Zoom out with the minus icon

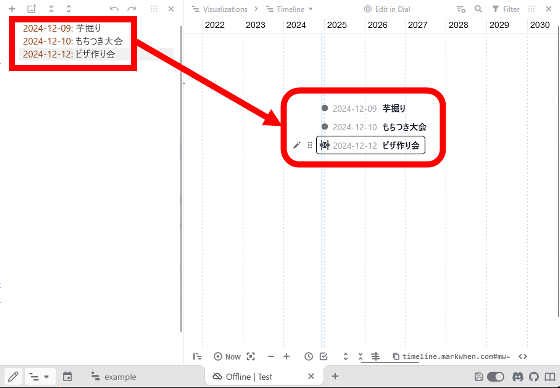point(271,356)
